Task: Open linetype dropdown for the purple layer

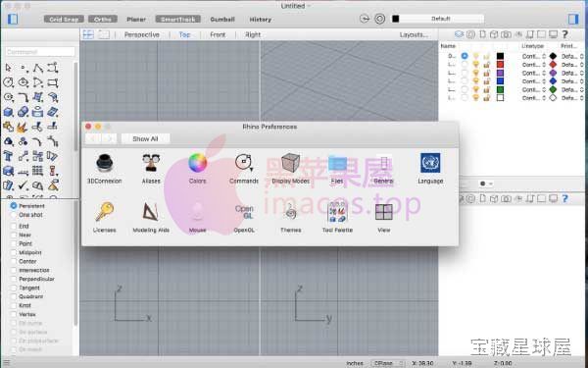Action: 534,73
